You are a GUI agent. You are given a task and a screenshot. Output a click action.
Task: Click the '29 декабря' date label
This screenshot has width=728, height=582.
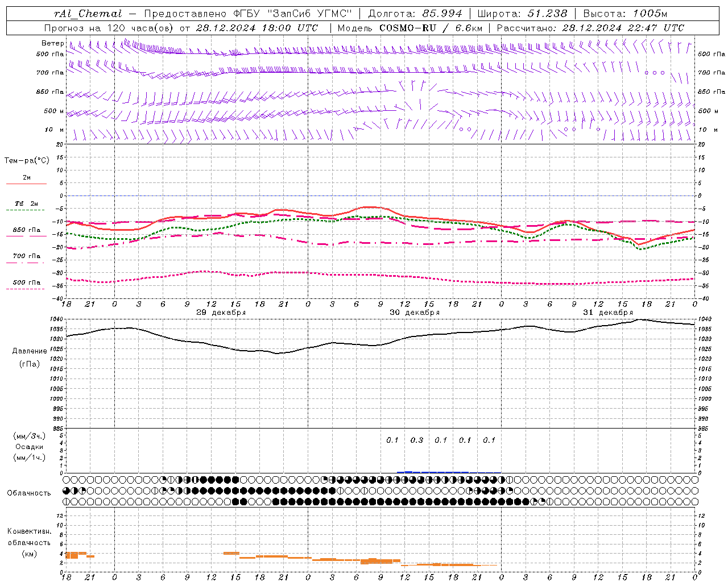click(x=221, y=313)
